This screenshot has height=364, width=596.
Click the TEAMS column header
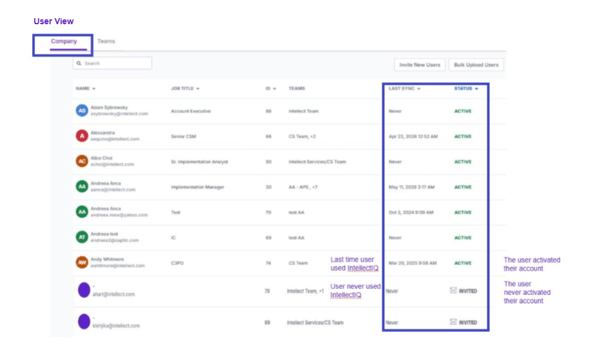[x=297, y=88]
